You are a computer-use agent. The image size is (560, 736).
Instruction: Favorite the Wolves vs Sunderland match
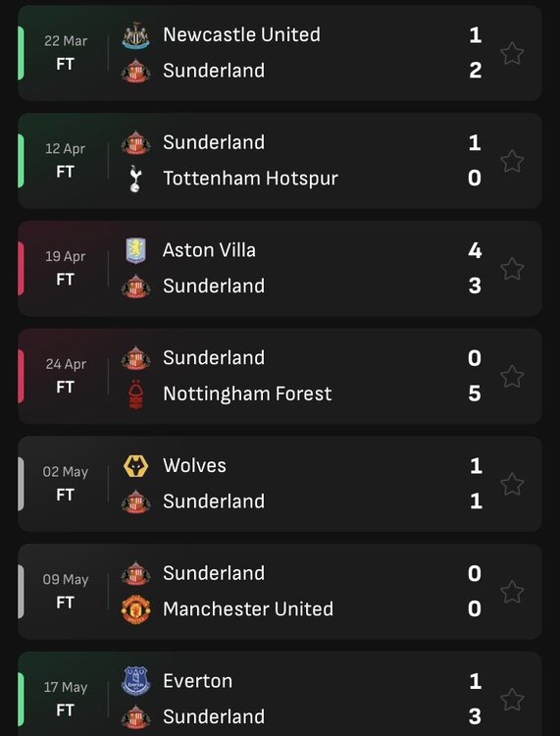(512, 484)
